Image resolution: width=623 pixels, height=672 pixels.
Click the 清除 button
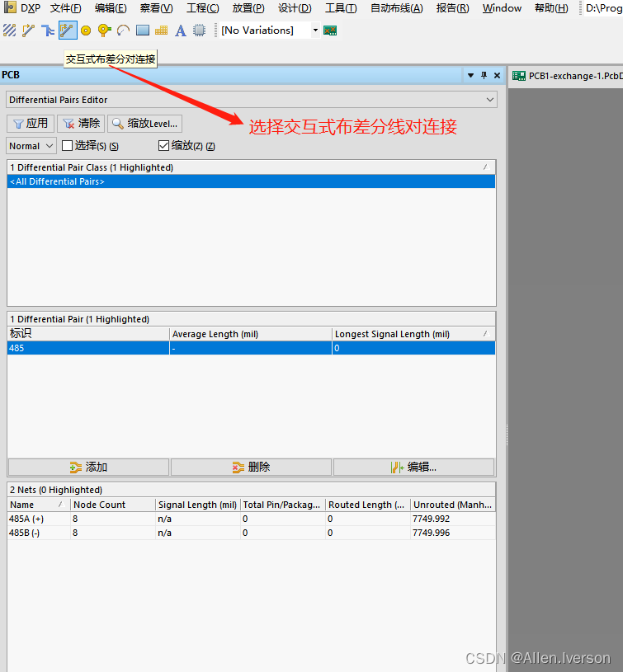81,124
